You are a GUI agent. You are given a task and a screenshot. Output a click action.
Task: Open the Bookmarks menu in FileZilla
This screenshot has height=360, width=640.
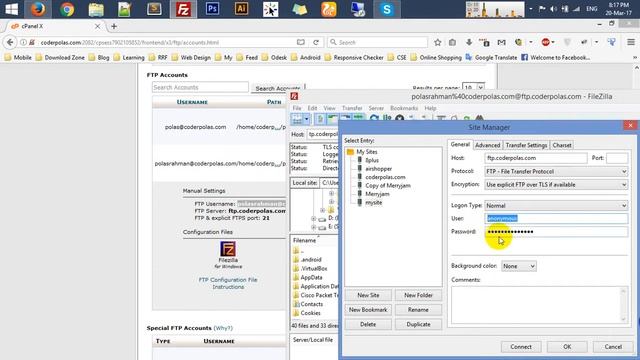[404, 108]
